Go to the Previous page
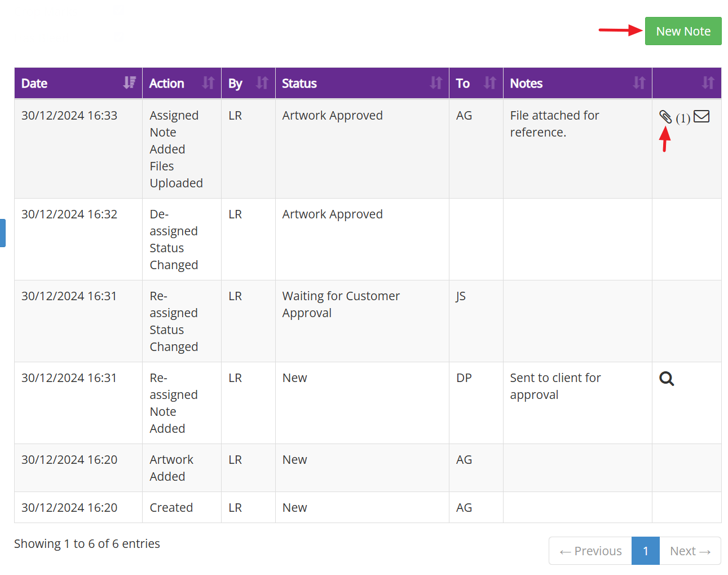 (x=590, y=551)
